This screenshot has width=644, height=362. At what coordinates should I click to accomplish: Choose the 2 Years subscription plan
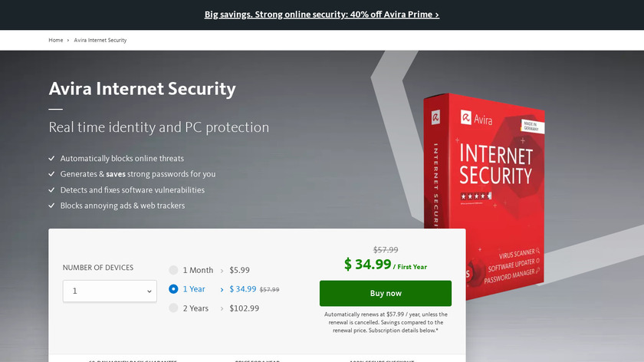coord(174,308)
